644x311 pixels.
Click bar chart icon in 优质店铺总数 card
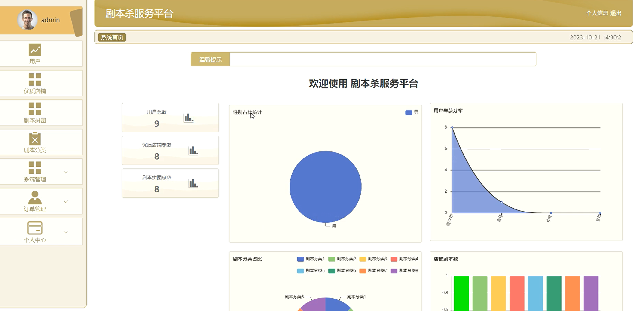point(193,150)
